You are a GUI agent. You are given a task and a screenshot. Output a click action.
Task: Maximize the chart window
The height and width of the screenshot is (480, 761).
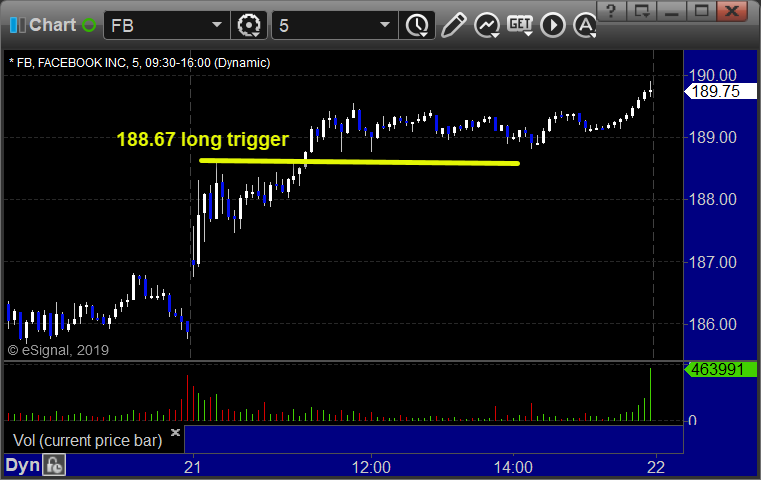tap(701, 11)
